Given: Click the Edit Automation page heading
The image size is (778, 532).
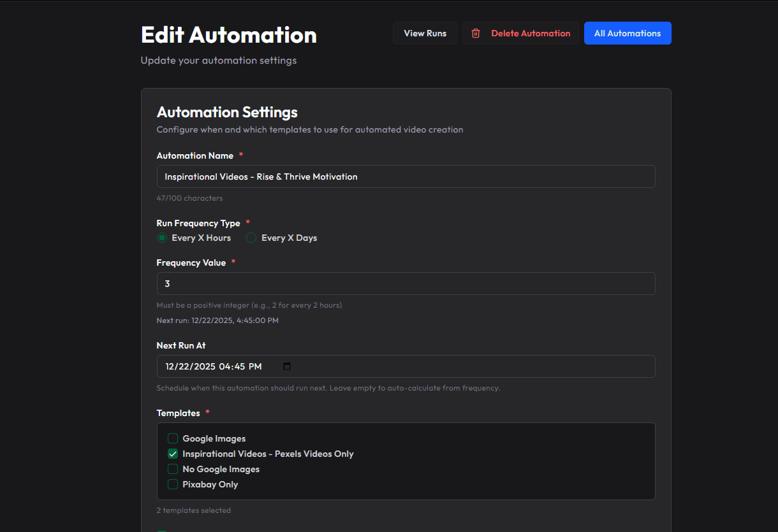Looking at the screenshot, I should [x=228, y=34].
